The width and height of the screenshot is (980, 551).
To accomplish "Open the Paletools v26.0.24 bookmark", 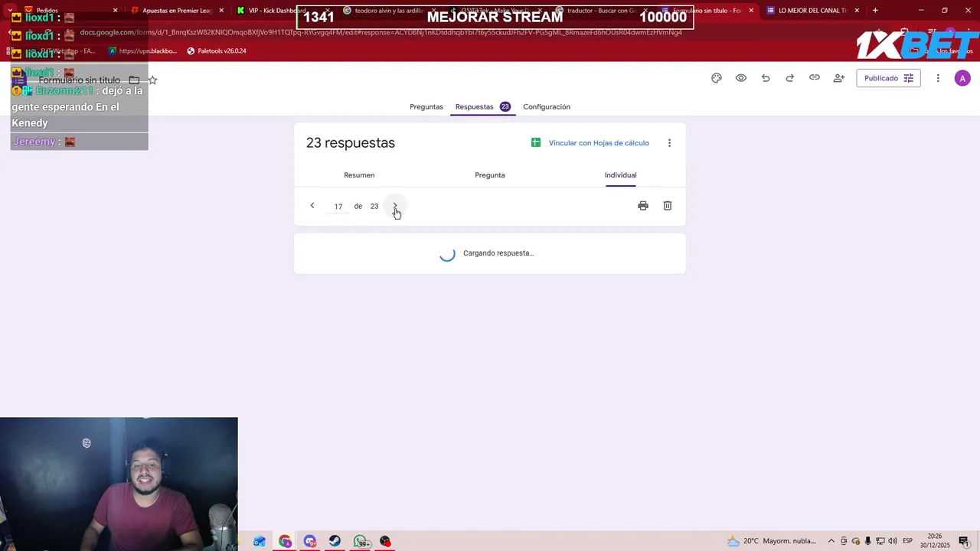I will pos(217,51).
